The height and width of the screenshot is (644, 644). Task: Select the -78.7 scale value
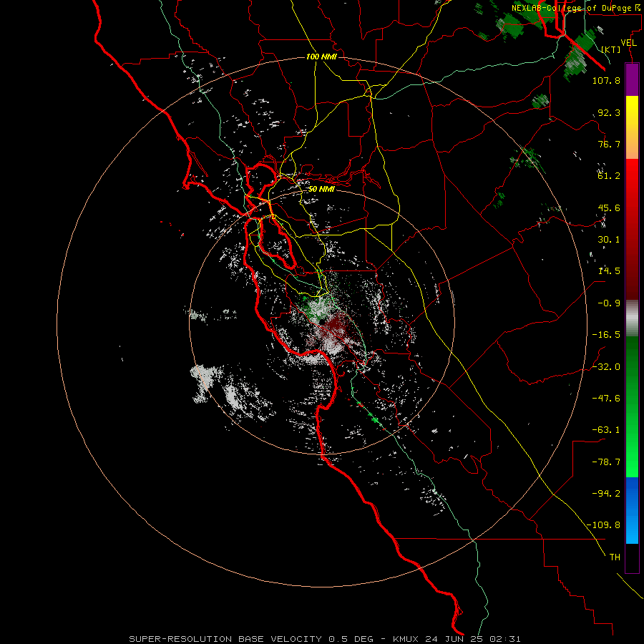tap(606, 462)
